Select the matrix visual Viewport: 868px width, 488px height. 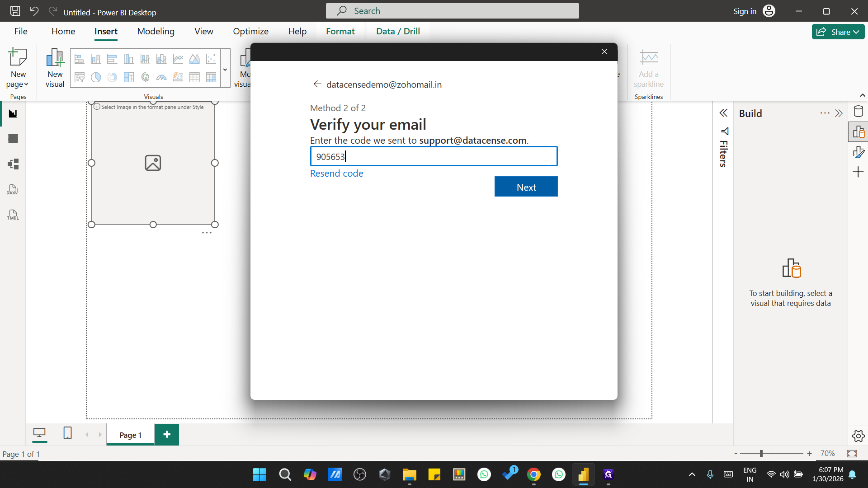pyautogui.click(x=211, y=77)
